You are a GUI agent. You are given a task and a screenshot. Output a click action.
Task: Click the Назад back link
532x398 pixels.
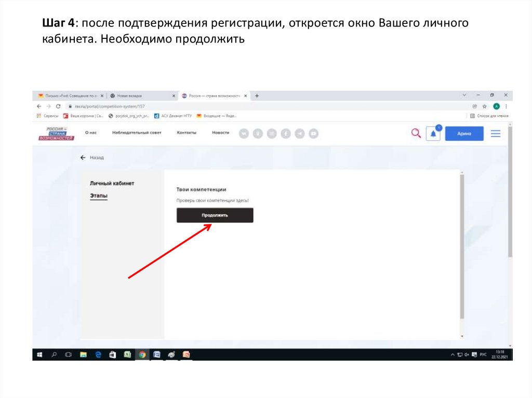coord(92,158)
